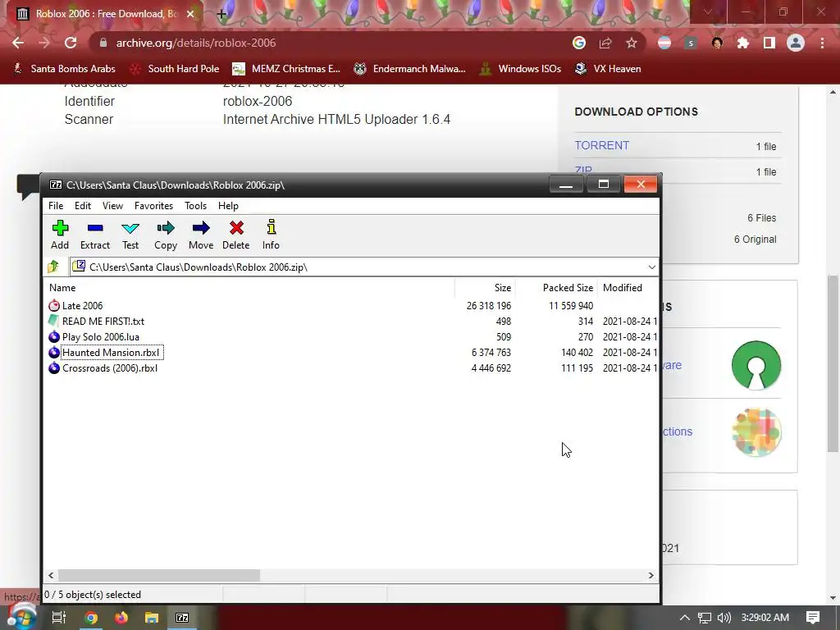The image size is (840, 630).
Task: Click the Late 2006 size value 26 318 196
Action: coord(489,306)
